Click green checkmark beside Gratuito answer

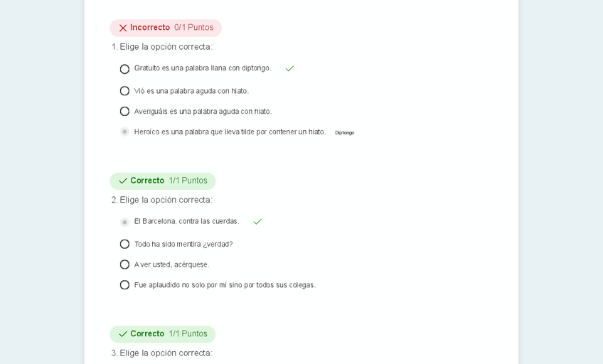pos(289,68)
